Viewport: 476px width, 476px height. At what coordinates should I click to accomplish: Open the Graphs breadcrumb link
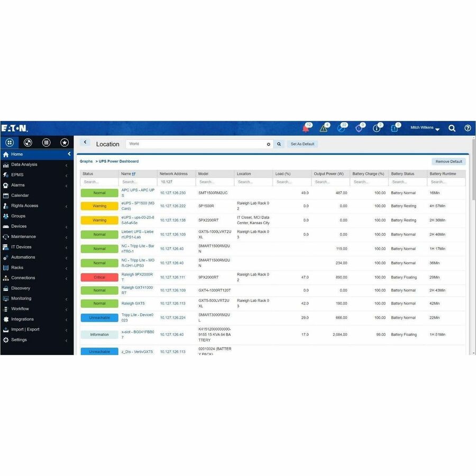pyautogui.click(x=86, y=161)
